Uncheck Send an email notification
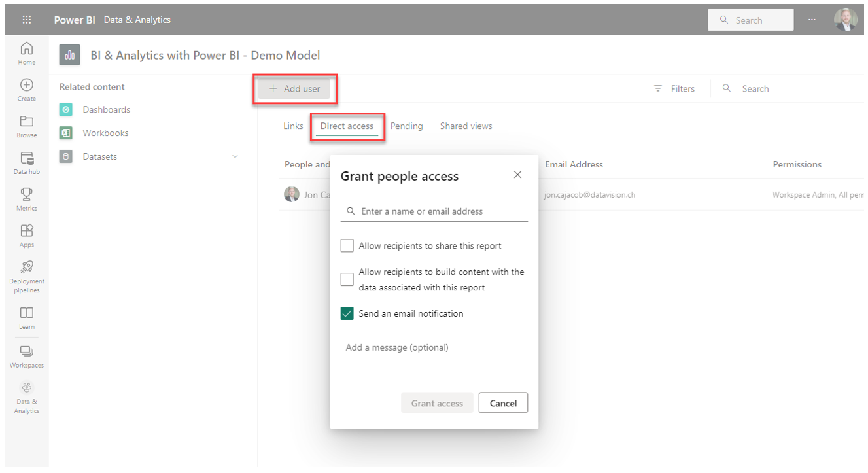Image resolution: width=868 pixels, height=473 pixels. [x=347, y=313]
